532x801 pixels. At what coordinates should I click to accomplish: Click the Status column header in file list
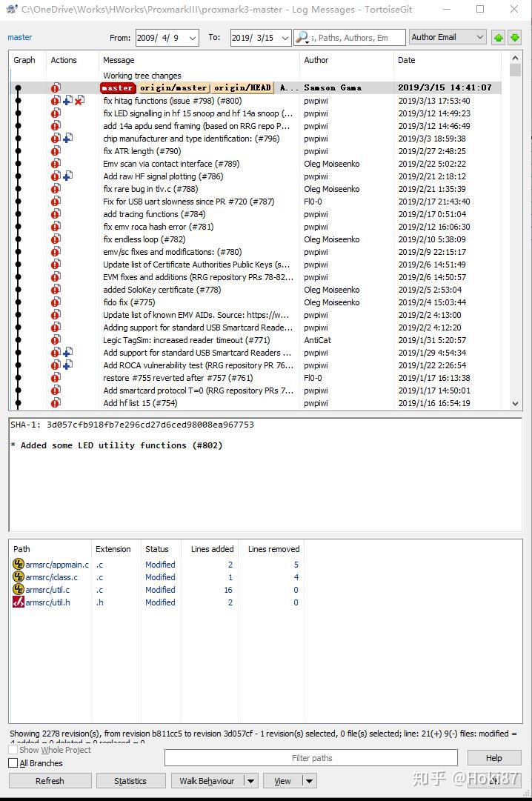[157, 549]
